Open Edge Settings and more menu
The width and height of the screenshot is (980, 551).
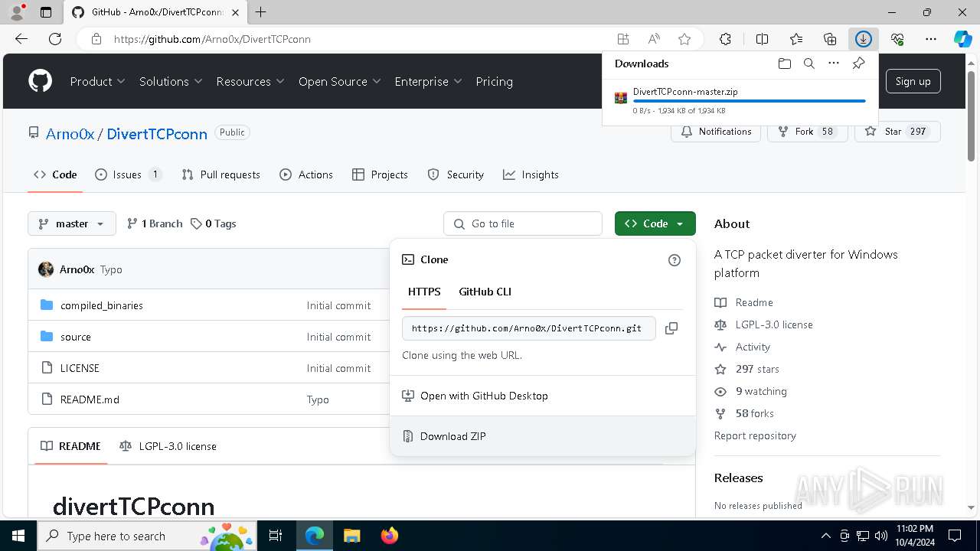931,39
